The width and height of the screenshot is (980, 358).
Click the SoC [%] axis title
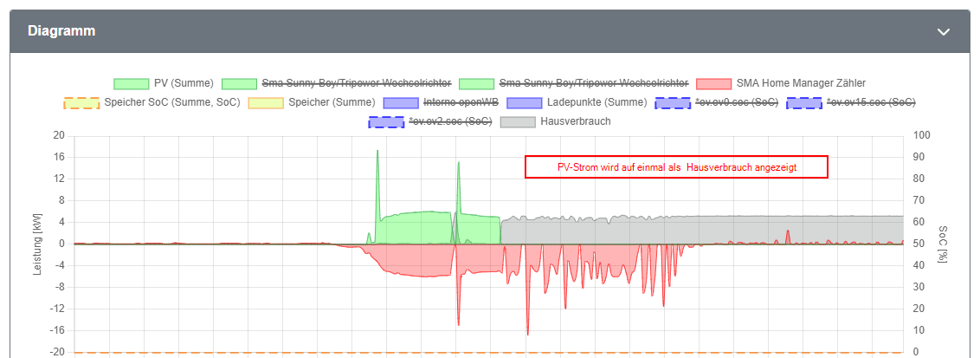[943, 244]
